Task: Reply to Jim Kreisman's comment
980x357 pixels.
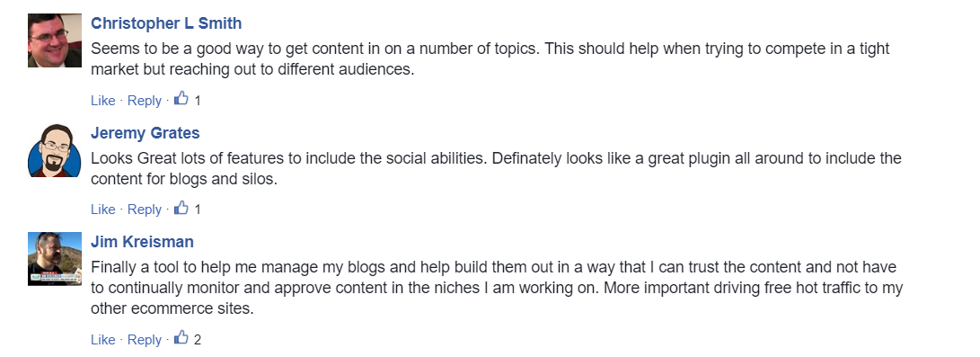Action: pyautogui.click(x=145, y=340)
